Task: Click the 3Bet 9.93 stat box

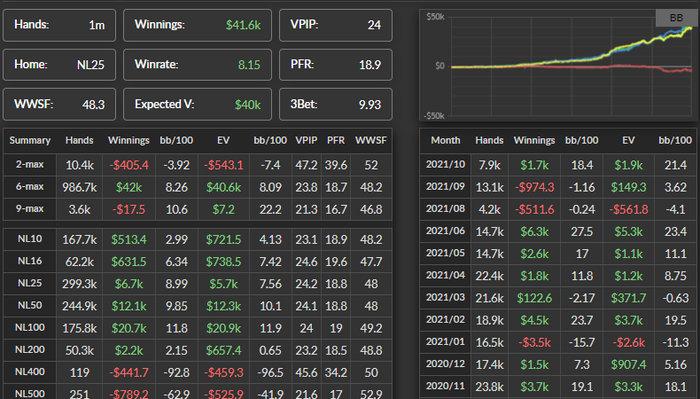Action: point(336,104)
